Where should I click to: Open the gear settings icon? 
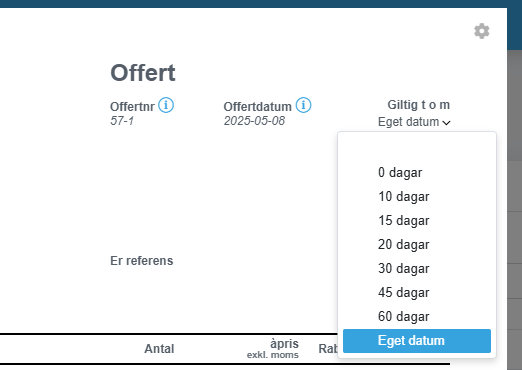pyautogui.click(x=482, y=31)
